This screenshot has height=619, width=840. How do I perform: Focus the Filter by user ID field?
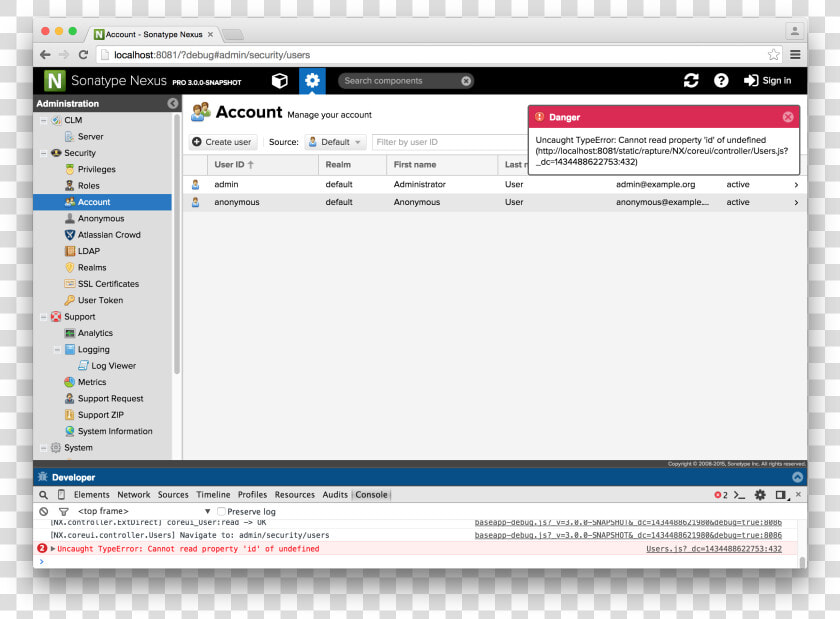(x=450, y=142)
